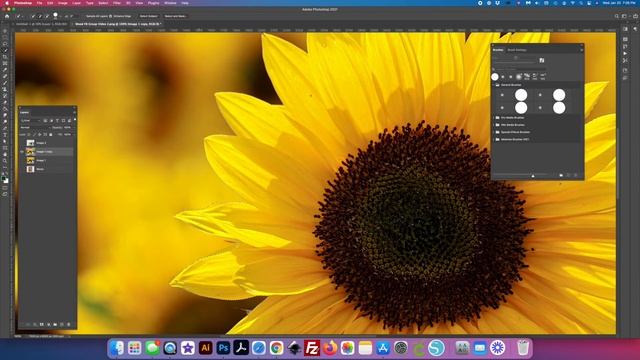Select the Clone Stamp tool
The width and height of the screenshot is (640, 360).
pos(5,89)
